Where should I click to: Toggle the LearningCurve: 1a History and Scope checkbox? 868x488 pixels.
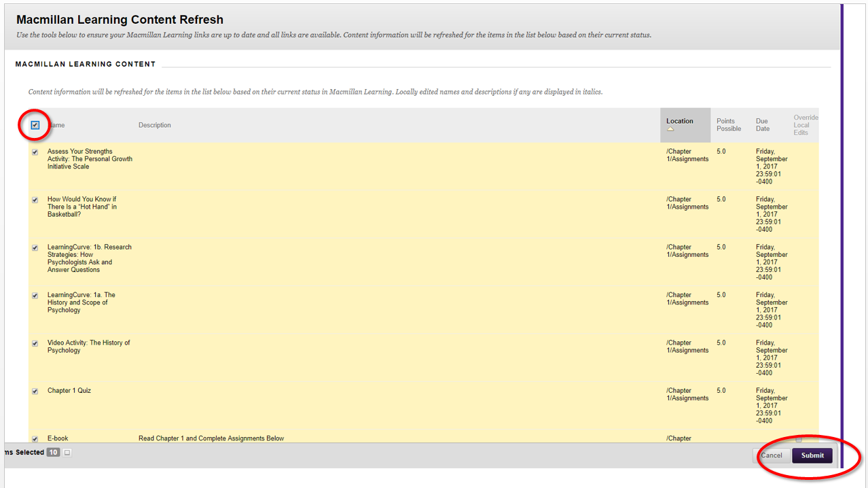pos(35,295)
